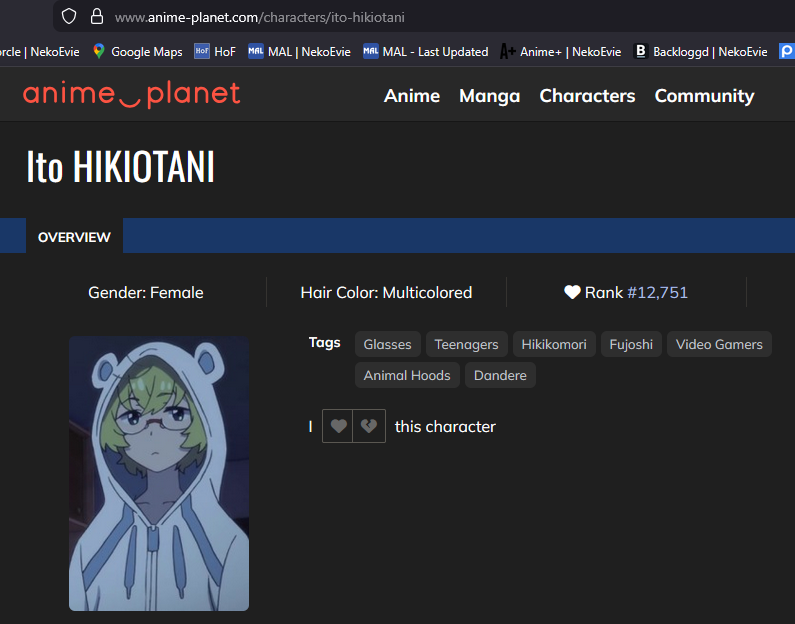
Task: Open the partially visible NekoEvie bookmark
Action: click(x=40, y=52)
